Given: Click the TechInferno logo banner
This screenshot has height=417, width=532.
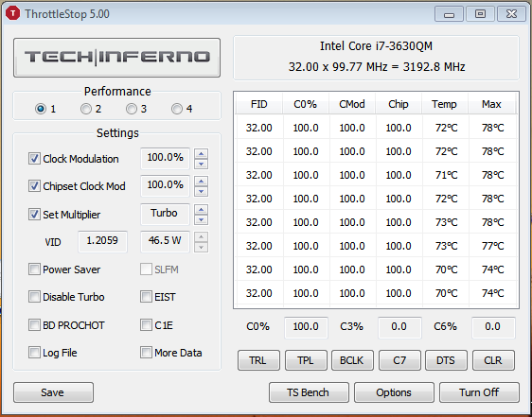Looking at the screenshot, I should [x=116, y=58].
